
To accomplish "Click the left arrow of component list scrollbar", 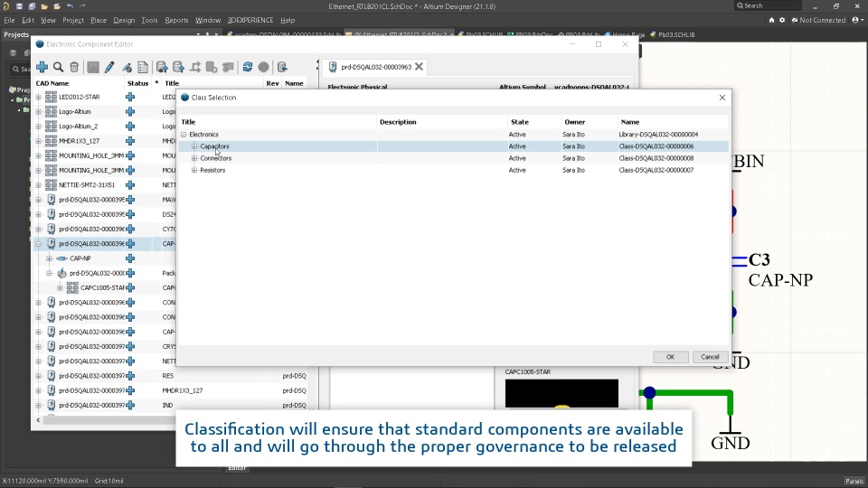I will tap(38, 420).
